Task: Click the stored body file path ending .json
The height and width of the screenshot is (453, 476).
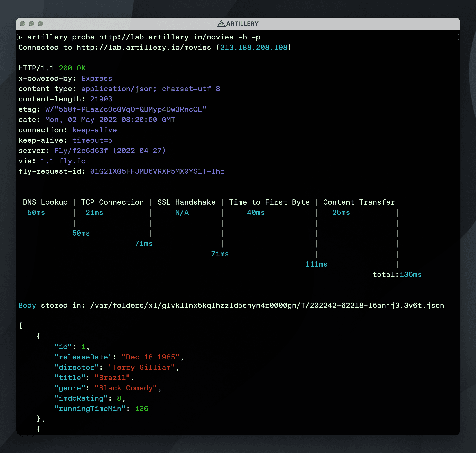Action: tap(267, 305)
